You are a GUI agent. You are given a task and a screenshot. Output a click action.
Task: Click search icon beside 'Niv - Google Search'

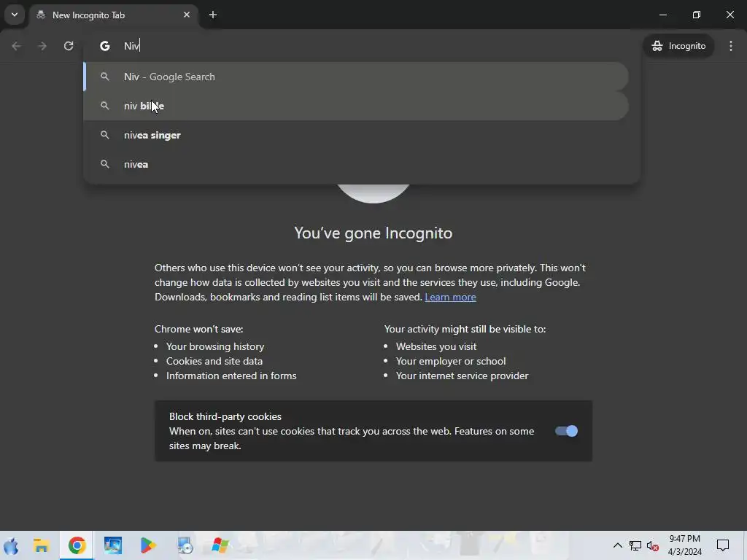tap(105, 77)
